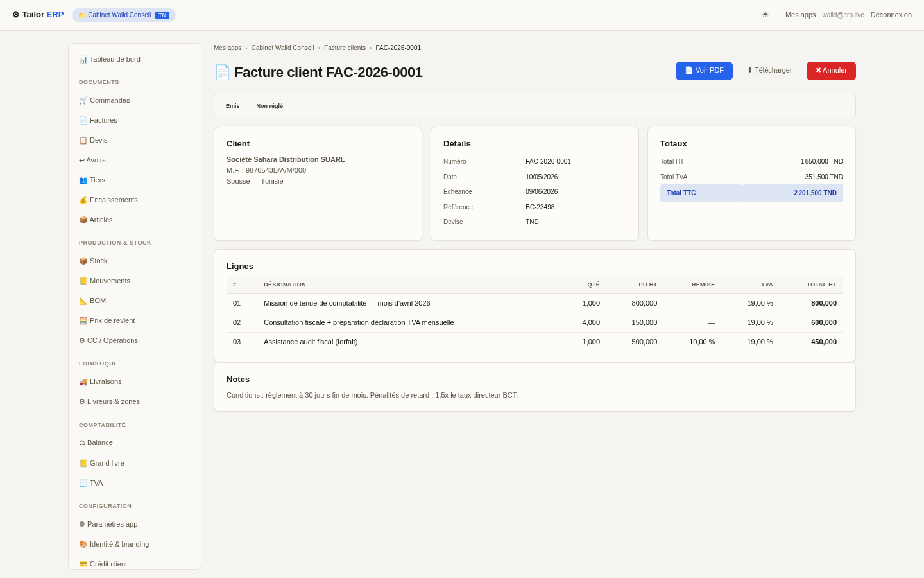Viewport: 924px width, 578px height.
Task: Open Identité & branding in sidebar
Action: pyautogui.click(x=135, y=544)
